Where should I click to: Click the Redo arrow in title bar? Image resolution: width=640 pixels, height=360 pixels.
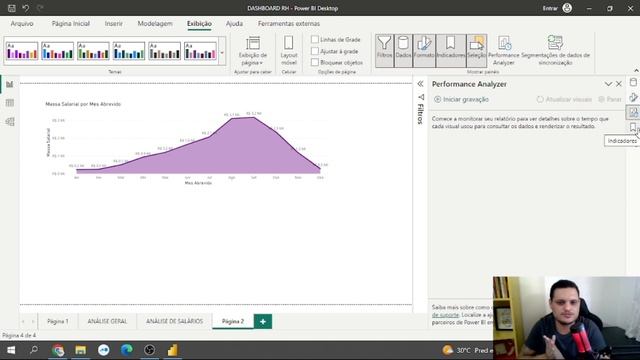[40, 8]
